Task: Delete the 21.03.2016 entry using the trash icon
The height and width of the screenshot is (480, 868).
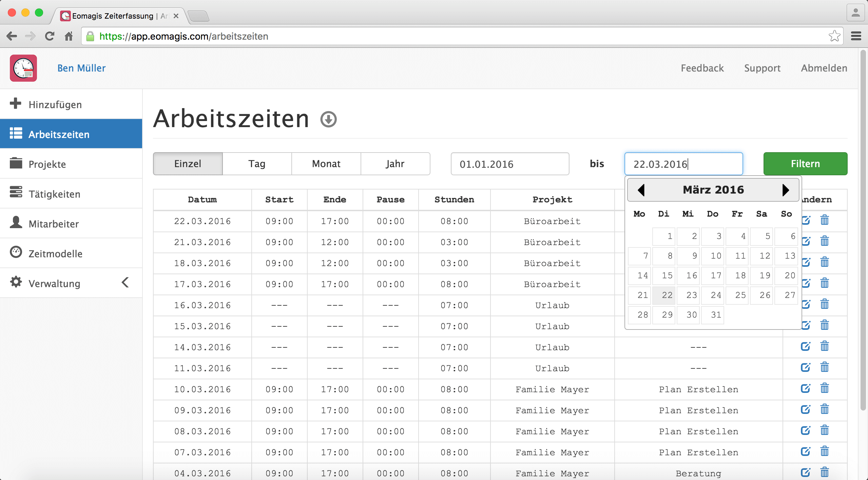Action: [x=824, y=242]
